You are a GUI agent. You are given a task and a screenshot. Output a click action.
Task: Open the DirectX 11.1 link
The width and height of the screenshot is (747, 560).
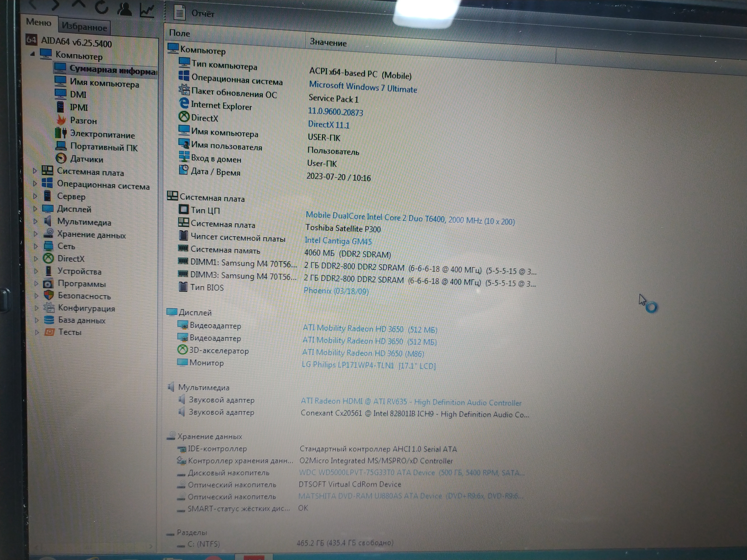(x=329, y=124)
